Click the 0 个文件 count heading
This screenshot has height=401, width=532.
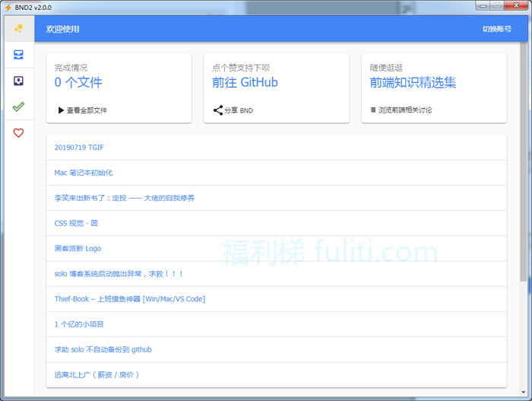pyautogui.click(x=78, y=82)
